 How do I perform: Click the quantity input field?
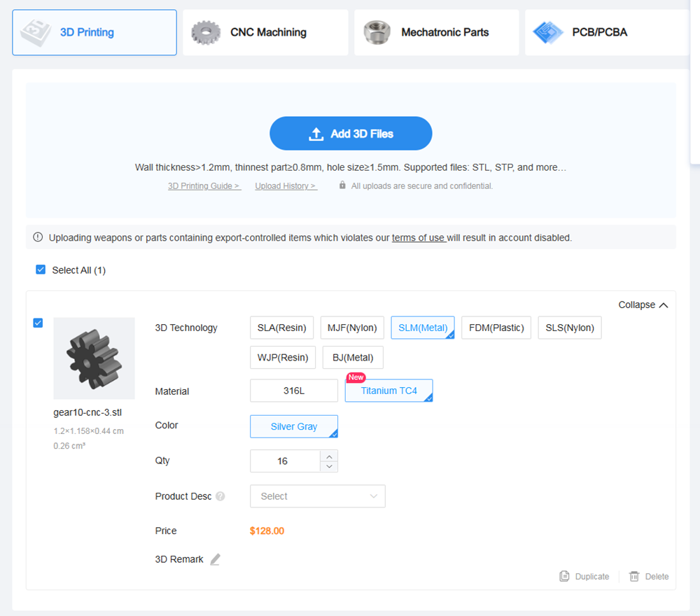tap(286, 461)
